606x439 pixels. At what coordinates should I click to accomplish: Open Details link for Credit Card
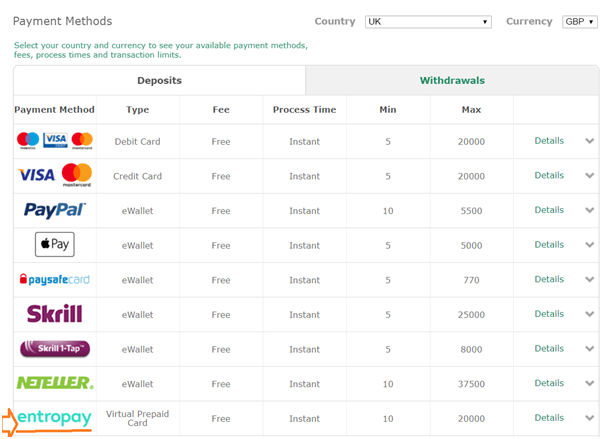(x=549, y=175)
